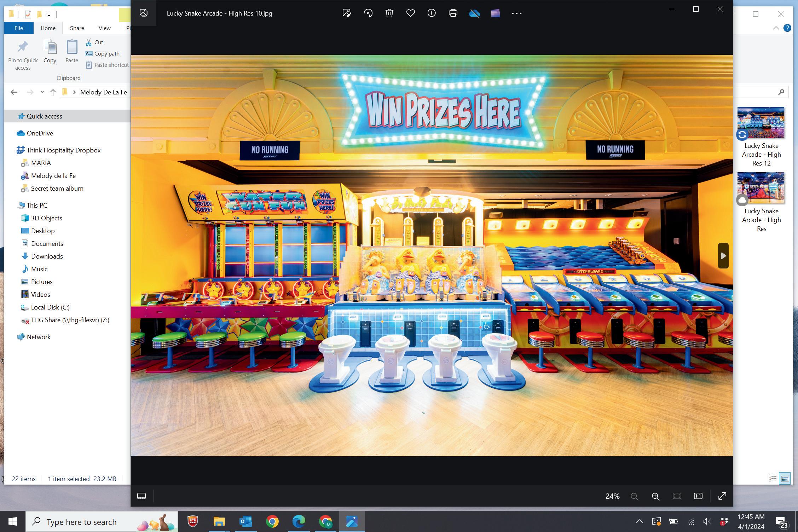Open the Share ribbon tab
Viewport: 798px width, 532px height.
[x=77, y=28]
